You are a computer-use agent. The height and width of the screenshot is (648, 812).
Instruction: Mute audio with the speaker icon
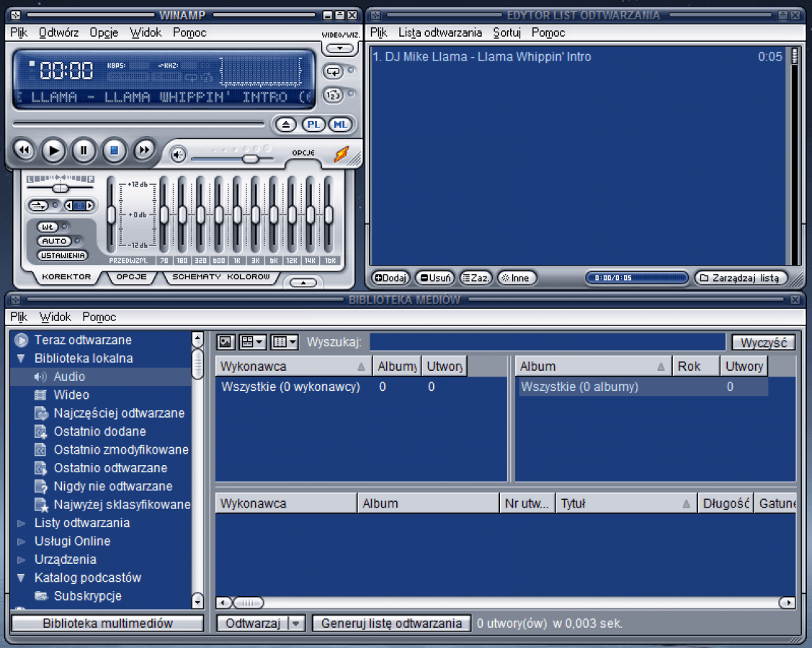178,154
